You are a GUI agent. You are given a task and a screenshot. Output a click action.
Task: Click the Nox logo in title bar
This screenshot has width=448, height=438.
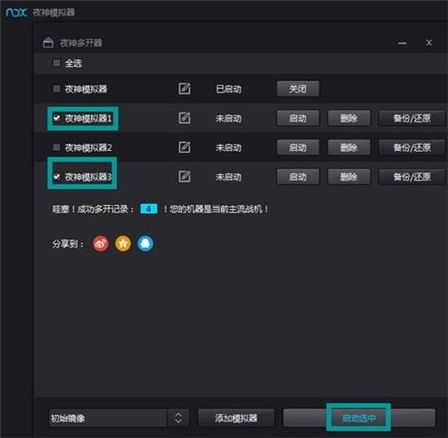click(x=17, y=13)
